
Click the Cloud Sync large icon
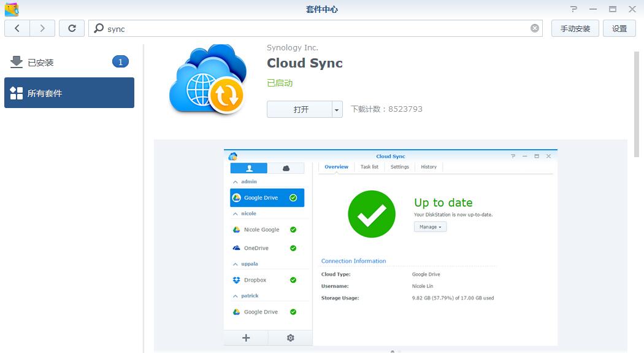tap(208, 79)
